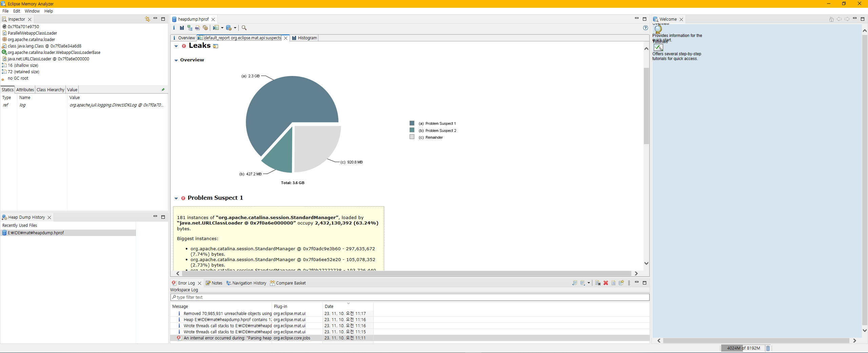Select E:\IDE\mat\heapdump.hprof in Heap Dump History

point(68,233)
